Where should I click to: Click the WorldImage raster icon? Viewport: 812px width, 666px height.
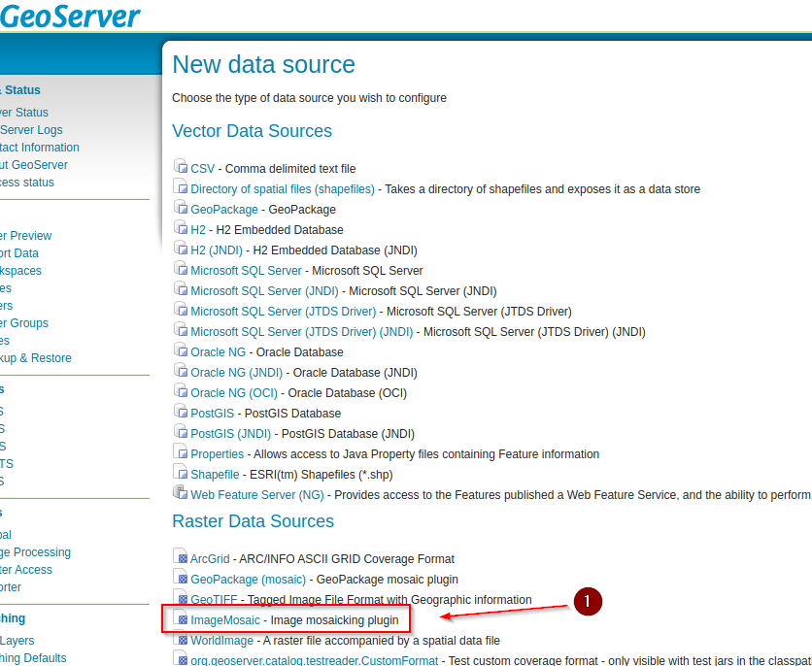pyautogui.click(x=181, y=638)
